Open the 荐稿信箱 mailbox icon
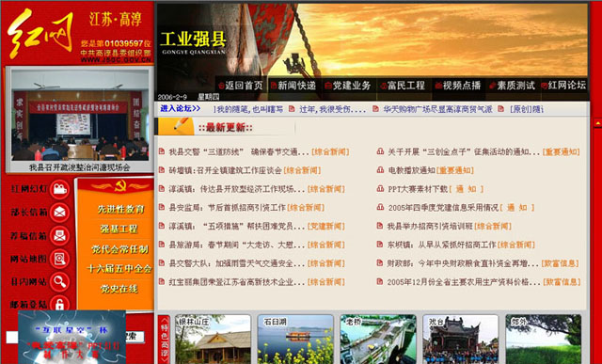The image size is (602, 364). 59,235
